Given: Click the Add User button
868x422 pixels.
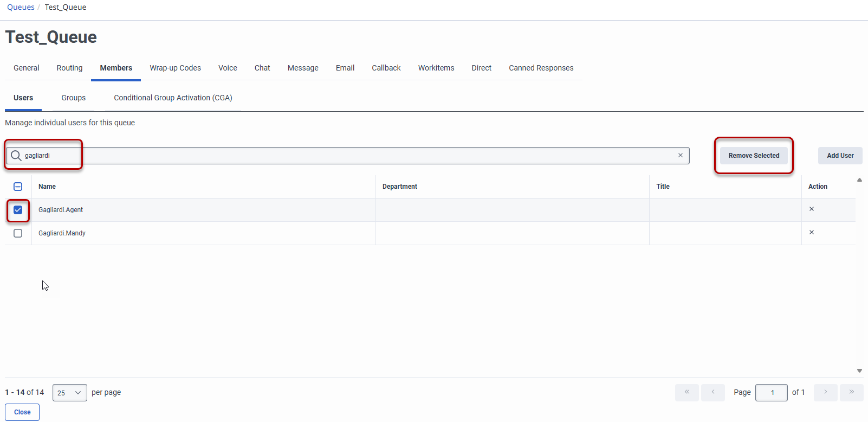Looking at the screenshot, I should pyautogui.click(x=840, y=156).
